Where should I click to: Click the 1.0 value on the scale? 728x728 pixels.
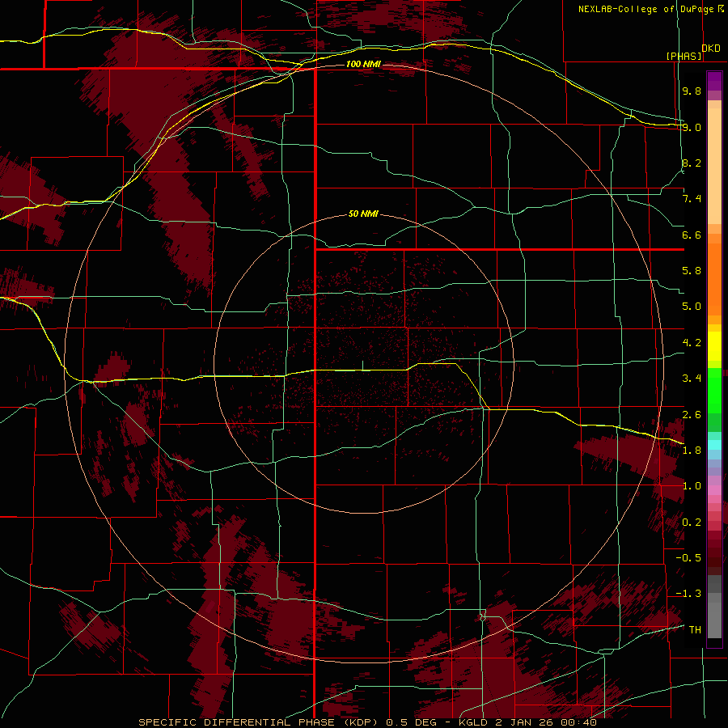[692, 486]
